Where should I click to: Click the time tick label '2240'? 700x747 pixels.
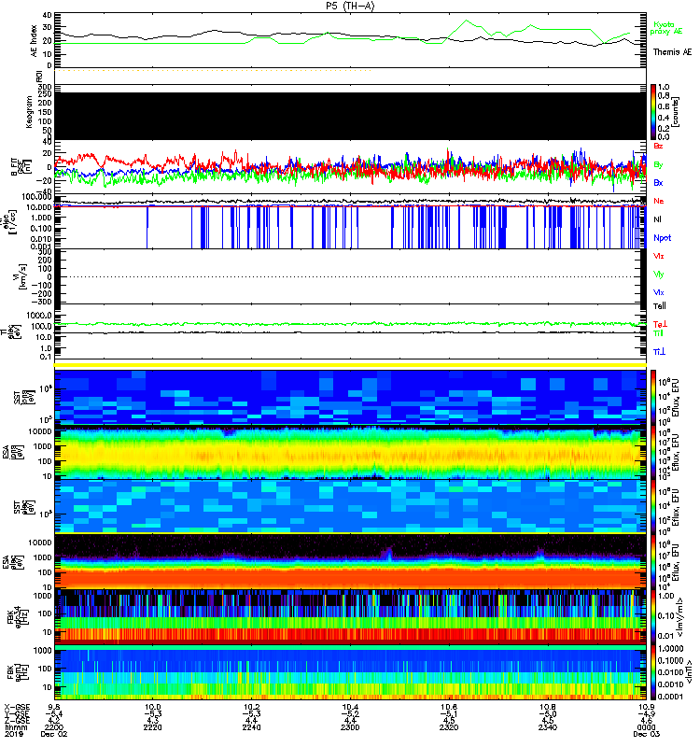[251, 727]
